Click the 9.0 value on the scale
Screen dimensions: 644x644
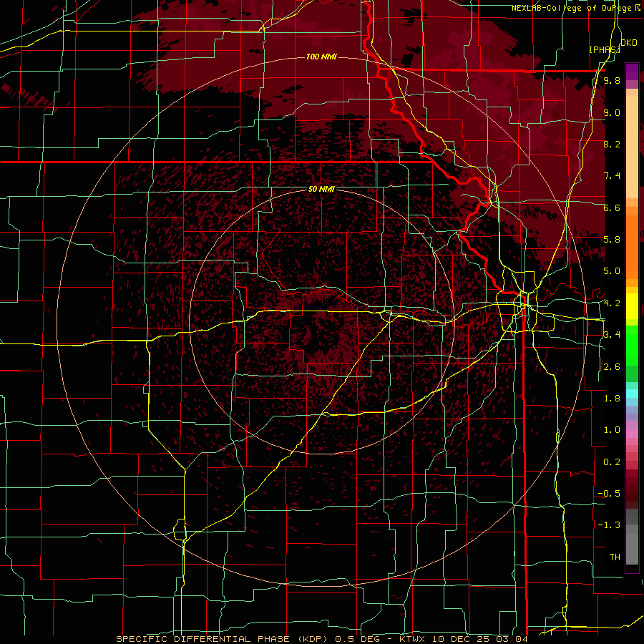(612, 112)
